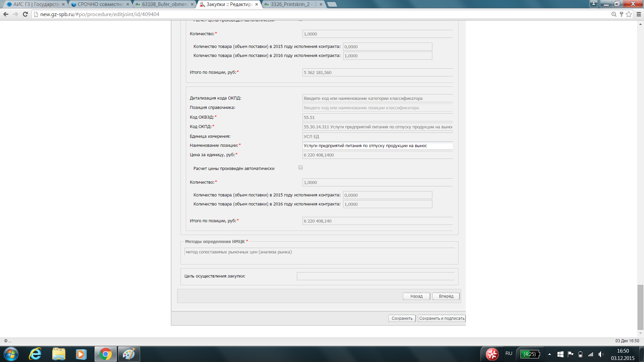Open 'Методы определения НМЦК' selector
The width and height of the screenshot is (644, 362).
(319, 252)
